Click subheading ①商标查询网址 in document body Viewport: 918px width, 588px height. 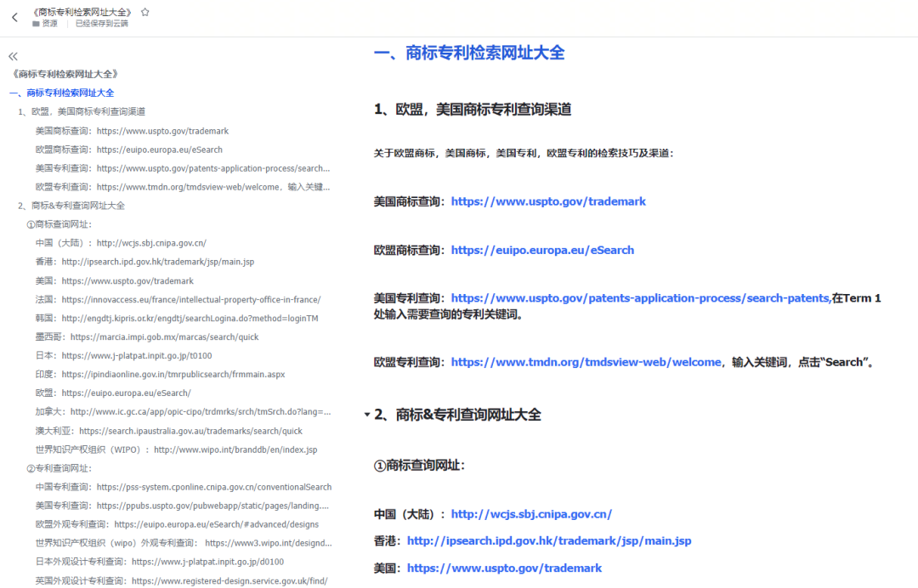pyautogui.click(x=419, y=466)
